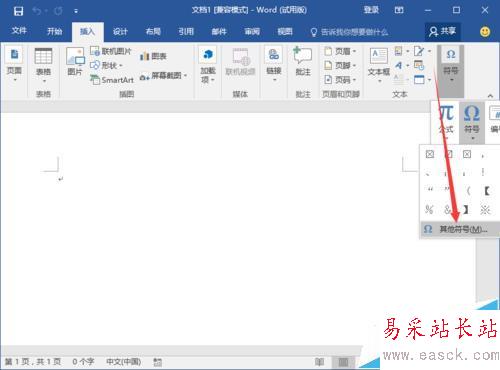Open the 链接 links dropdown
This screenshot has height=370, width=500.
pyautogui.click(x=274, y=65)
